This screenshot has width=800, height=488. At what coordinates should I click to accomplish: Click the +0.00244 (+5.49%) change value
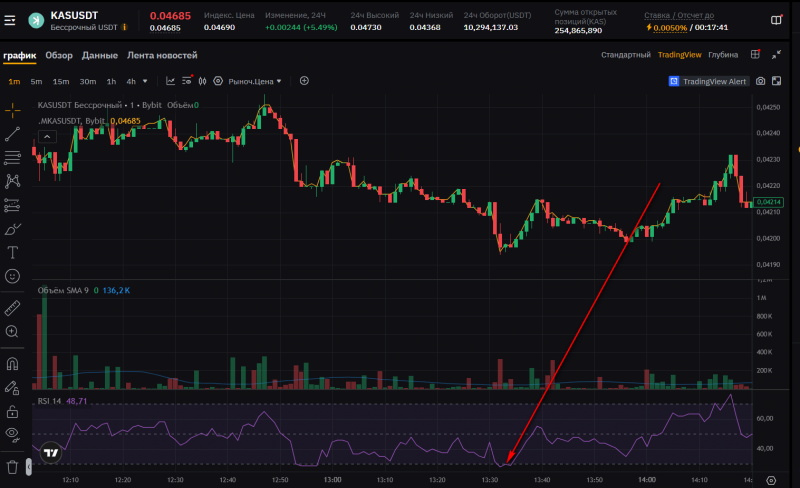point(301,28)
